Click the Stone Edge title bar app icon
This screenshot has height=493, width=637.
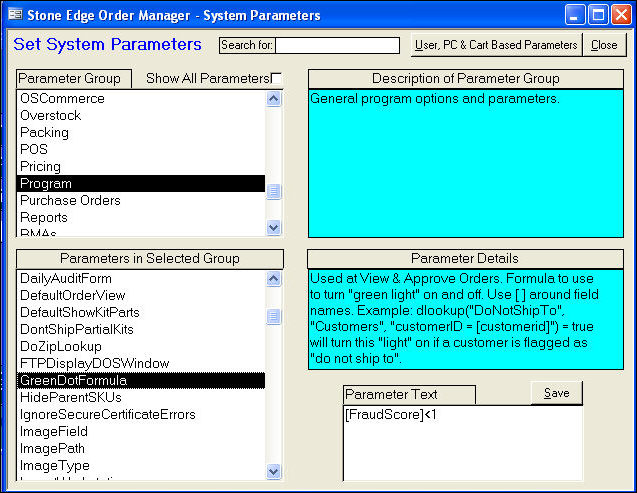pos(15,15)
